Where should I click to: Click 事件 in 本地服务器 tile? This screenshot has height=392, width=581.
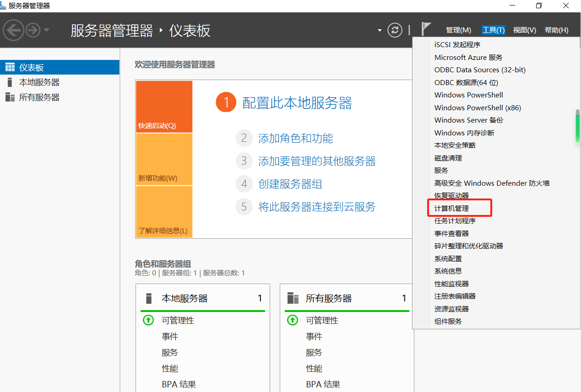coord(170,336)
